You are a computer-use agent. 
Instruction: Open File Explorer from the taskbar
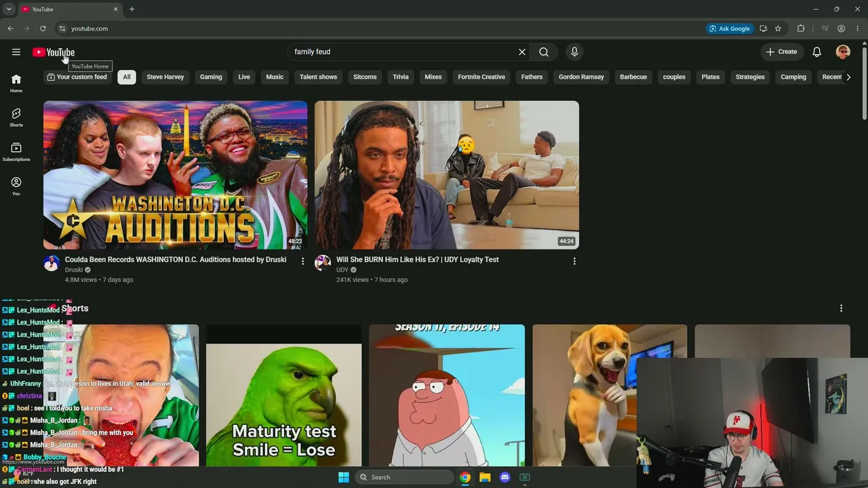pyautogui.click(x=485, y=477)
